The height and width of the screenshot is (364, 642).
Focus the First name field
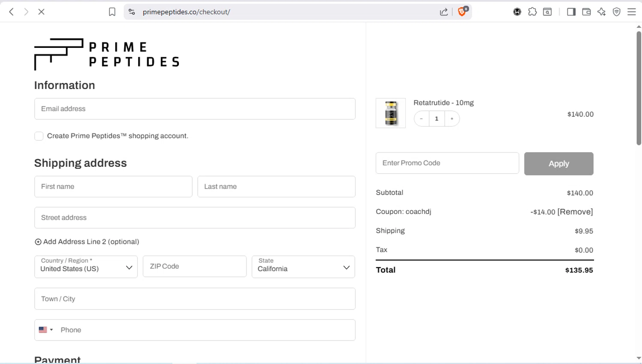pos(113,186)
